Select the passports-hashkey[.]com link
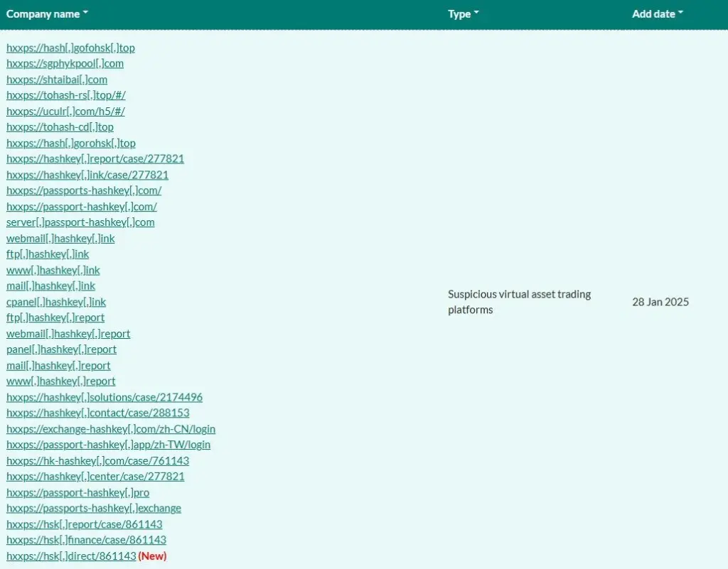The height and width of the screenshot is (569, 728). tap(83, 190)
